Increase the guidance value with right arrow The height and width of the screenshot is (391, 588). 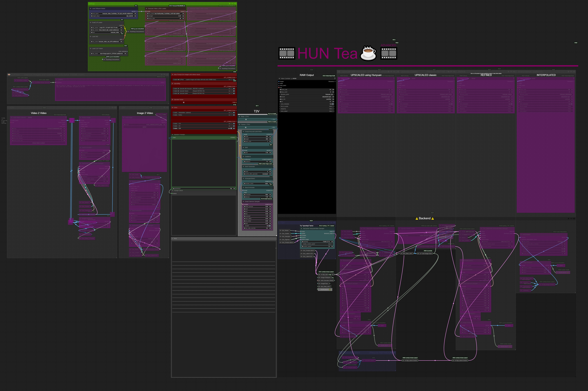[270, 162]
